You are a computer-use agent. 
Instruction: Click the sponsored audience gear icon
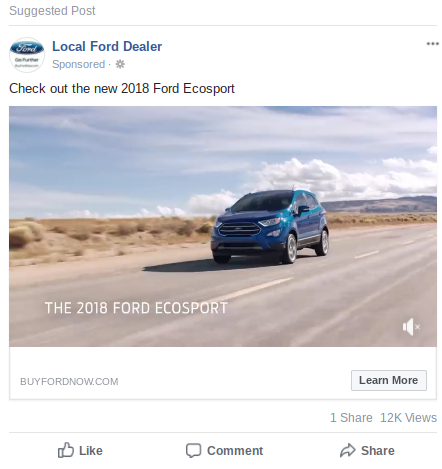[120, 64]
